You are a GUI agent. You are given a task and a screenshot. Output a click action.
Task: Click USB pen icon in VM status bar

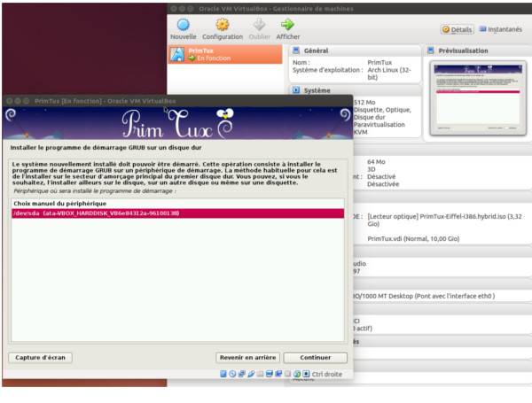251,374
